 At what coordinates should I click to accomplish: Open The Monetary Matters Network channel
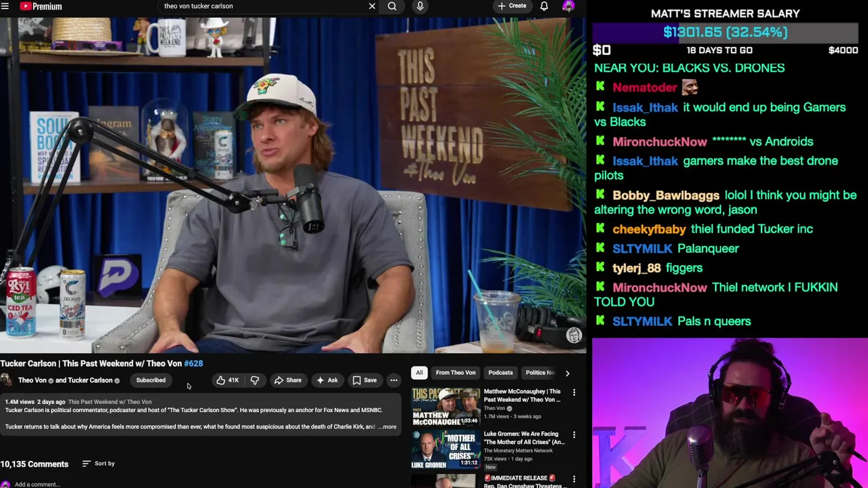pos(518,451)
